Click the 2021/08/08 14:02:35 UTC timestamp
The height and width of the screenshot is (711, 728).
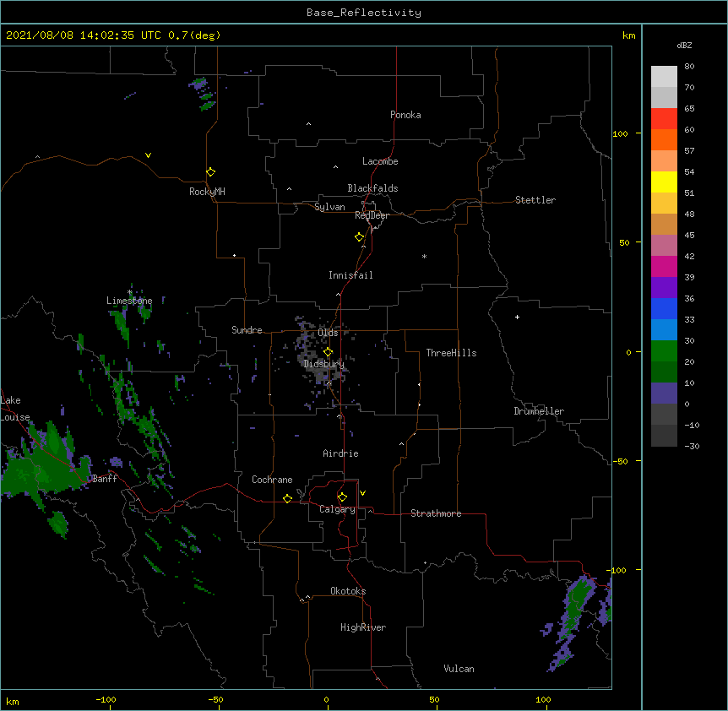pyautogui.click(x=84, y=35)
